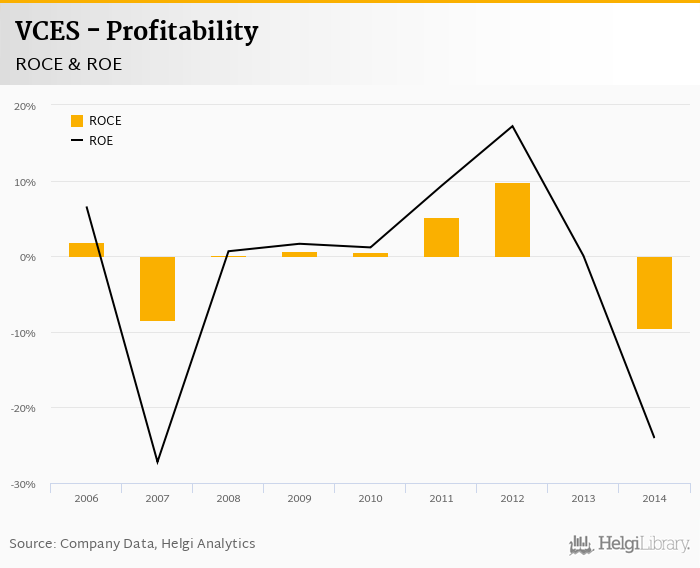Screen dimensions: 700x568
Task: Select the 2007 negative ROCE bar
Action: point(157,289)
